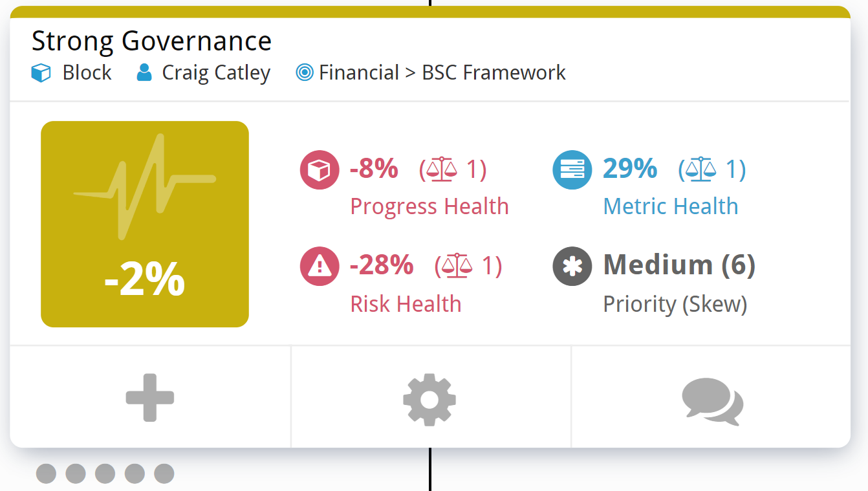Click the plus add icon
Image resolution: width=868 pixels, height=491 pixels.
coord(150,397)
